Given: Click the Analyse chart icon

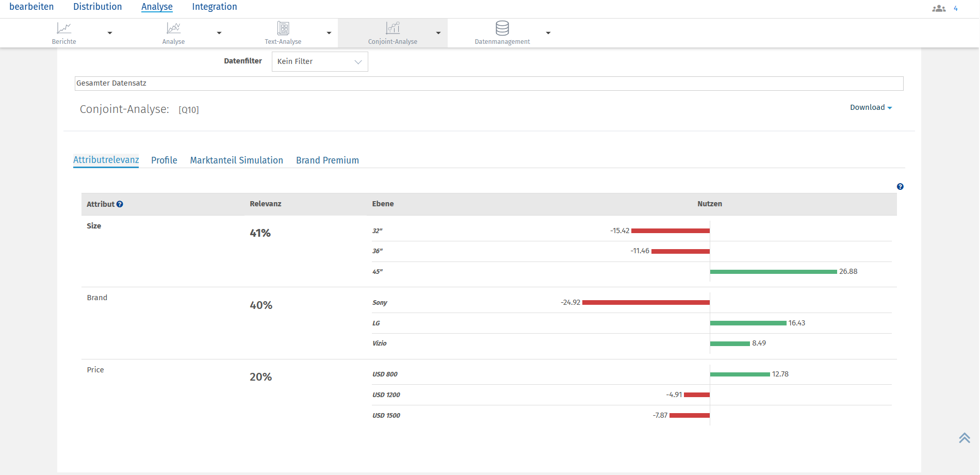Looking at the screenshot, I should pyautogui.click(x=173, y=28).
